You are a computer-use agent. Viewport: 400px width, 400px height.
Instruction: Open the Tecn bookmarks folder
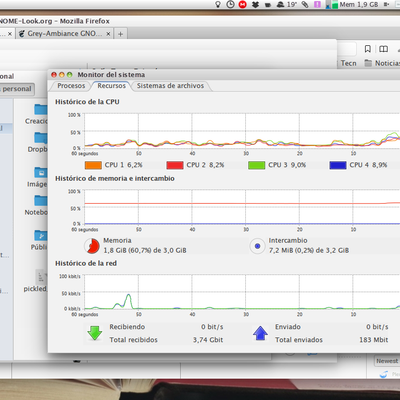[x=348, y=63]
